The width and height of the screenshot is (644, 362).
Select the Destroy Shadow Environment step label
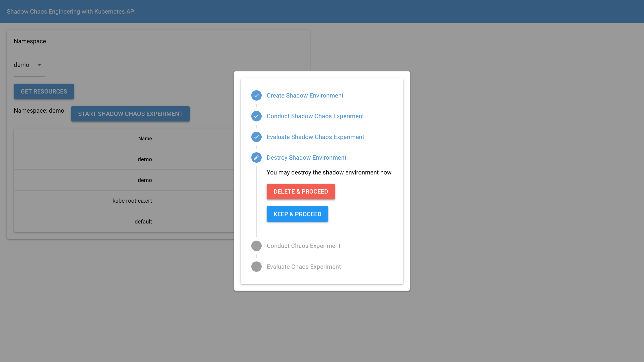(x=306, y=158)
